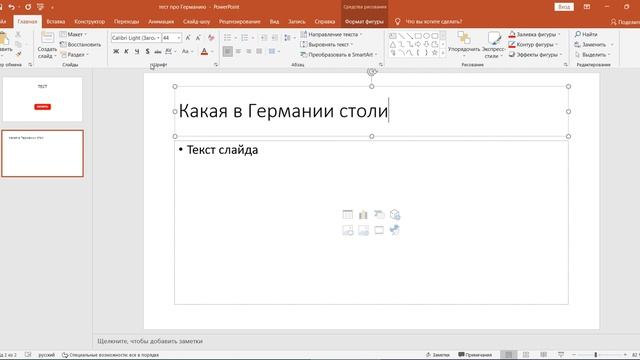Viewport: 640px width, 360px height.
Task: Select first slide thumbnail
Action: tap(42, 99)
